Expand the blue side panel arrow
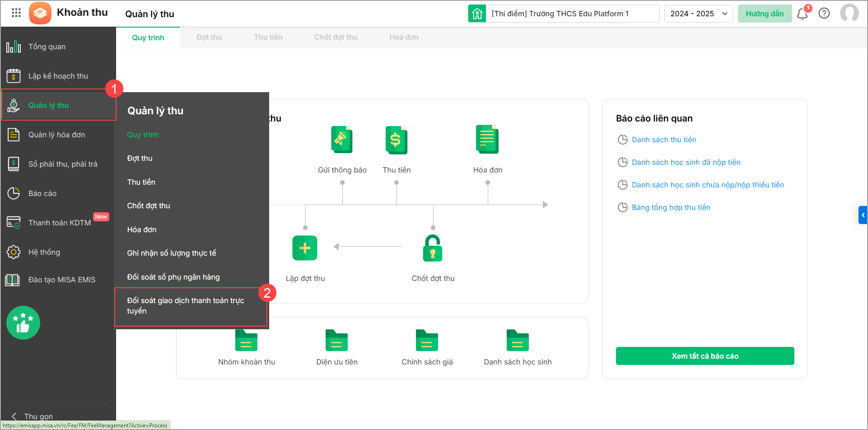The width and height of the screenshot is (868, 430). (x=863, y=215)
